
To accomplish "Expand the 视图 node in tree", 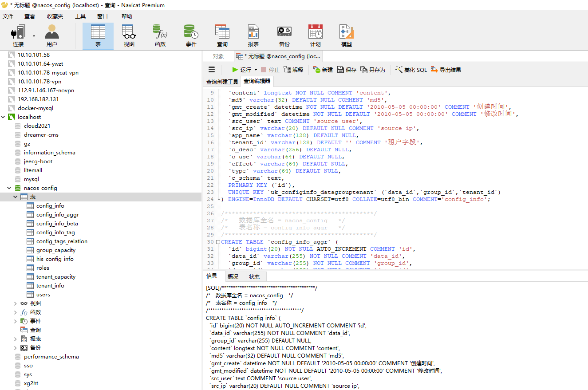I will 16,303.
